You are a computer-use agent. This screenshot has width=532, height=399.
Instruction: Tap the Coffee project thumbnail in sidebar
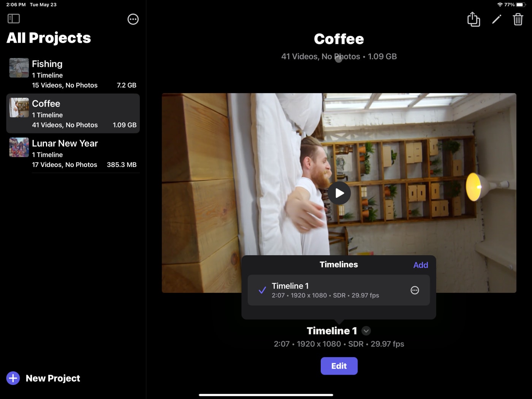[19, 108]
